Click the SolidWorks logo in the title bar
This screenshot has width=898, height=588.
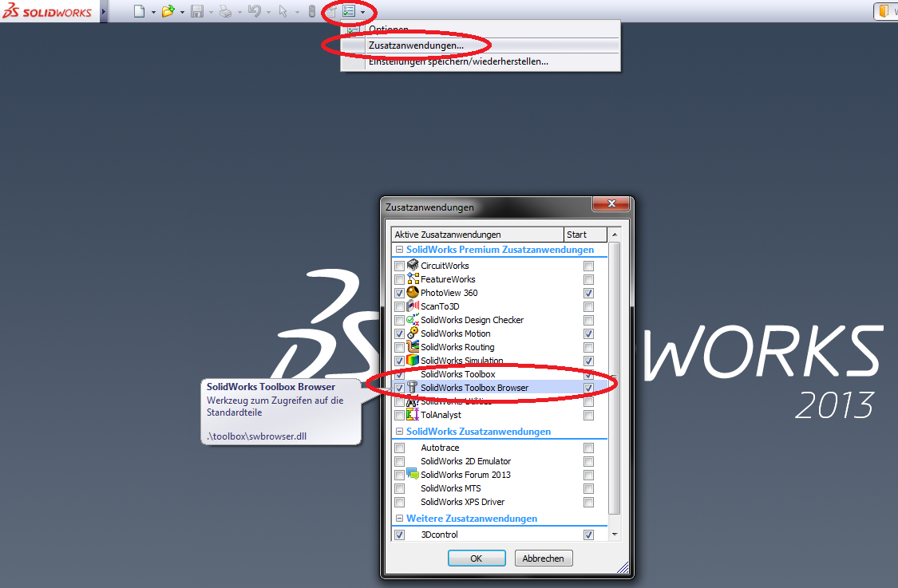tap(47, 11)
